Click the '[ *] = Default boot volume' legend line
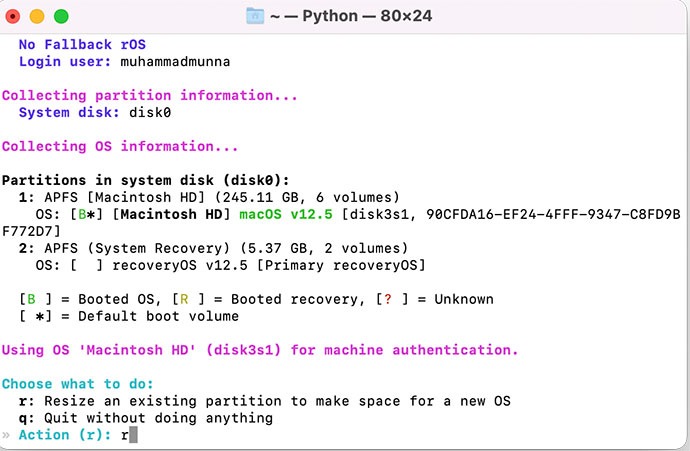Screen dimensions: 690x451 [x=128, y=316]
